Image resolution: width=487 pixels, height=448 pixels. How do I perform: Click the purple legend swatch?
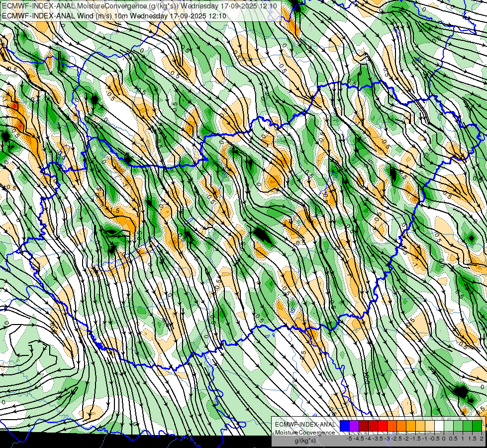pos(354,426)
